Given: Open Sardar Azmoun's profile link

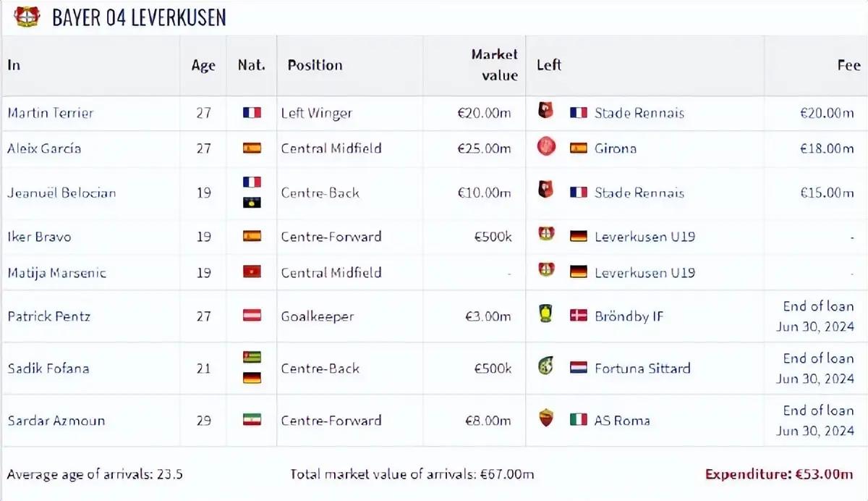Looking at the screenshot, I should pyautogui.click(x=56, y=420).
